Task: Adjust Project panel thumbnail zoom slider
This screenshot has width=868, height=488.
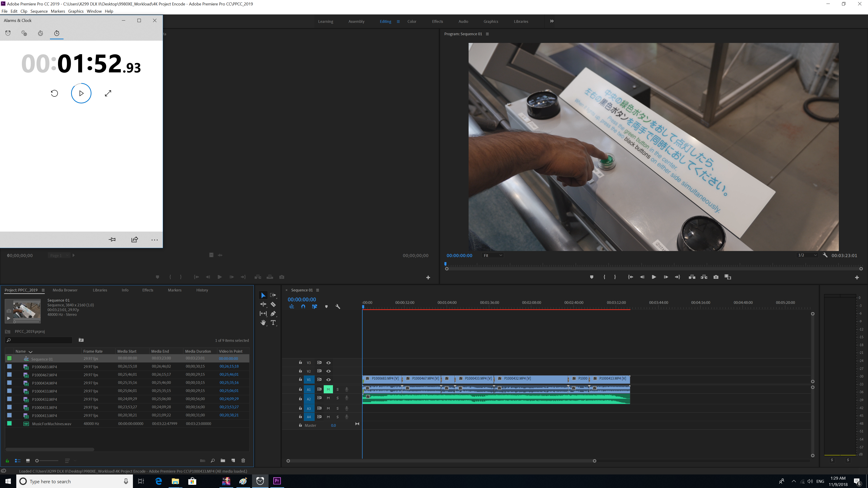Action: coord(47,460)
